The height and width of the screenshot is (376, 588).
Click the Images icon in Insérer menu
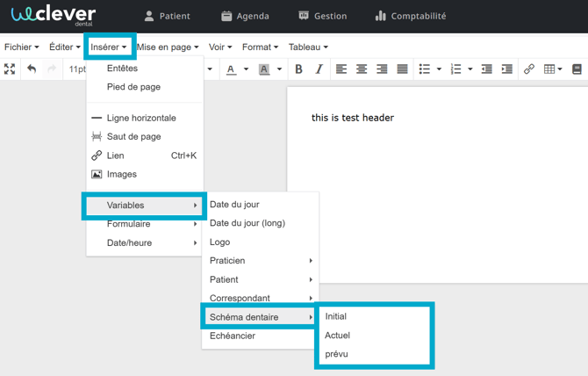coord(97,174)
